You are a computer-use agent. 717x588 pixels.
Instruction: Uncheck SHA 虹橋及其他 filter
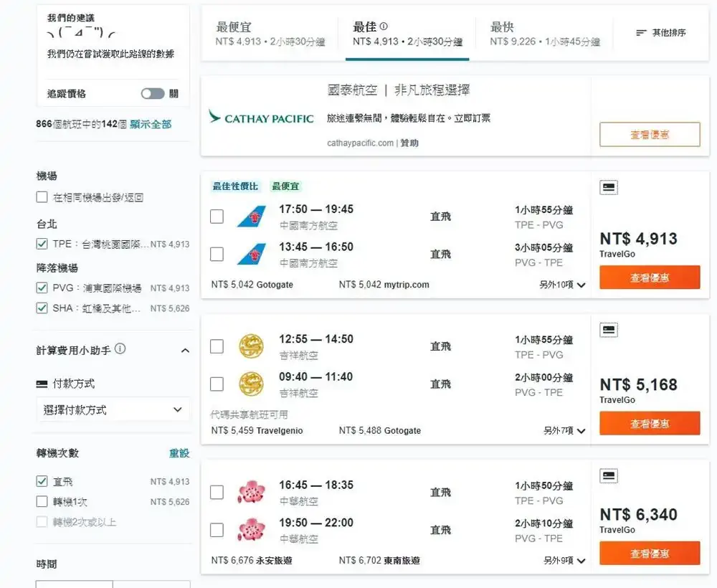click(x=42, y=308)
